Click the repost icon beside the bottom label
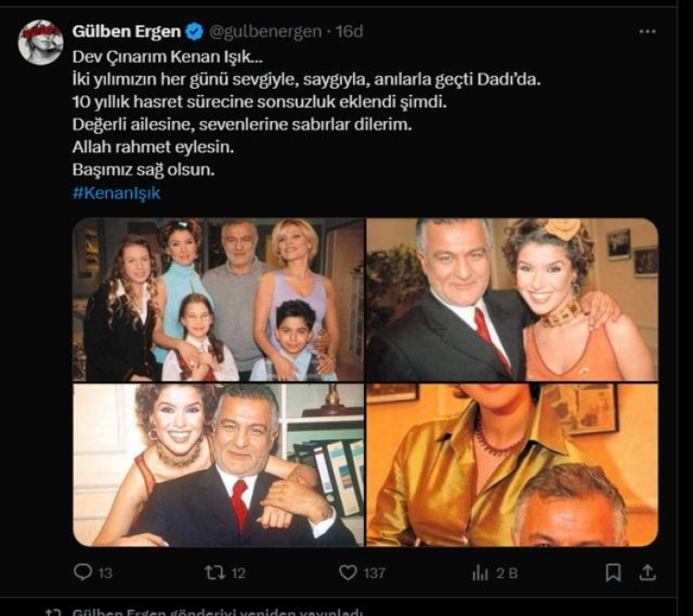The width and height of the screenshot is (693, 616). tap(54, 610)
